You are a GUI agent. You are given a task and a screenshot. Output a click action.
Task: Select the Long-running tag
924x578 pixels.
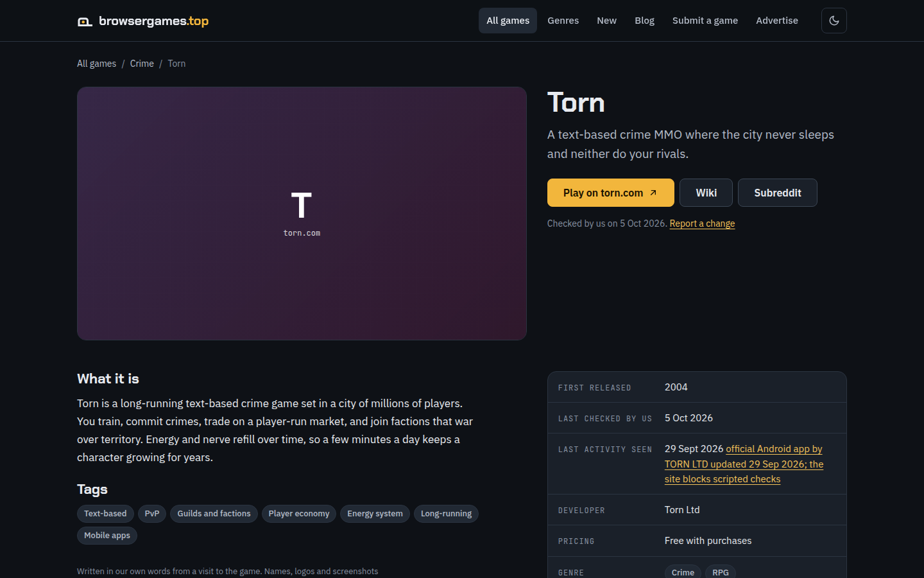tap(446, 514)
